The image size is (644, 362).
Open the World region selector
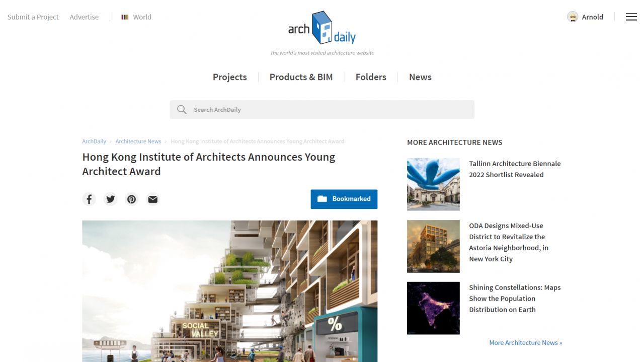136,17
